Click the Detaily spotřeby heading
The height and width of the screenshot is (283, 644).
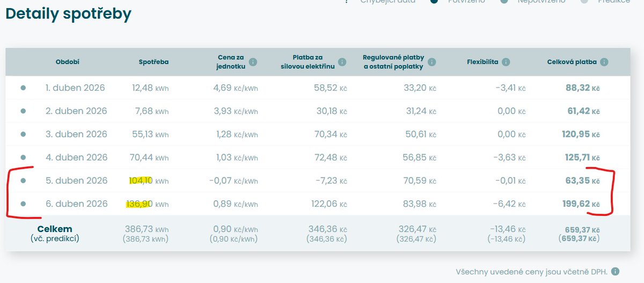(x=68, y=14)
